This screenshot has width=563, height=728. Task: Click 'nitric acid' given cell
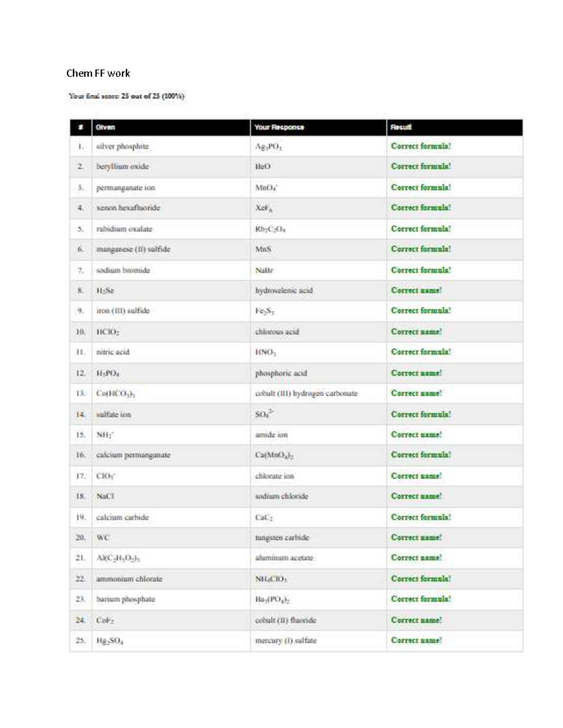click(x=113, y=352)
